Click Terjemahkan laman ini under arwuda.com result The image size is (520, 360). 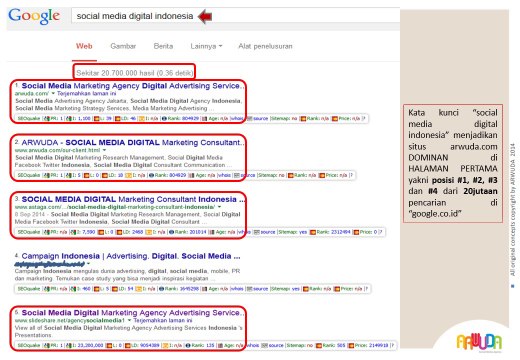[86, 93]
